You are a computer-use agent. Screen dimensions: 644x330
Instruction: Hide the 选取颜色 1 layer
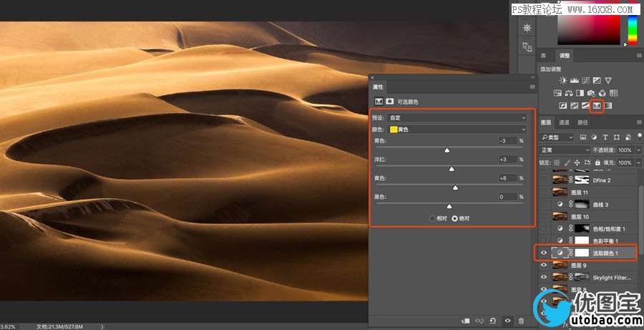543,253
